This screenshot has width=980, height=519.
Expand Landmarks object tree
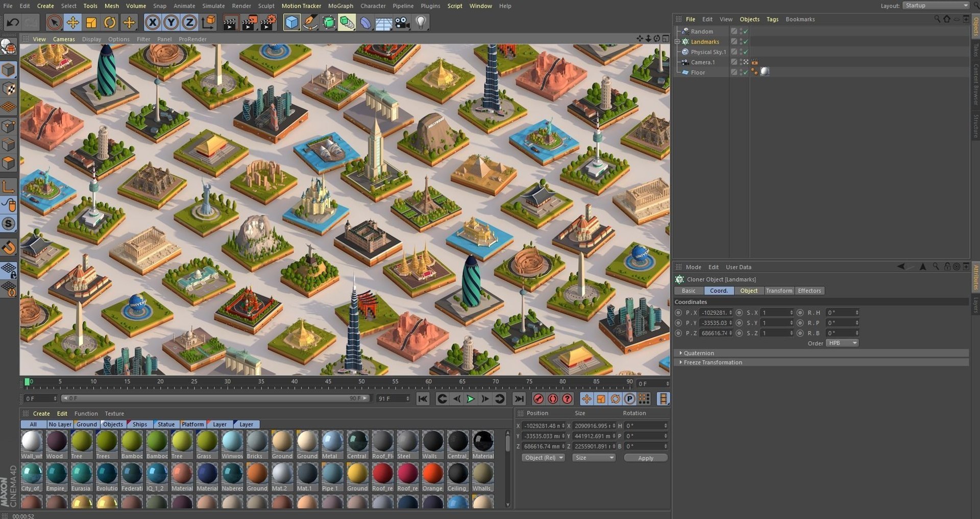[x=677, y=41]
